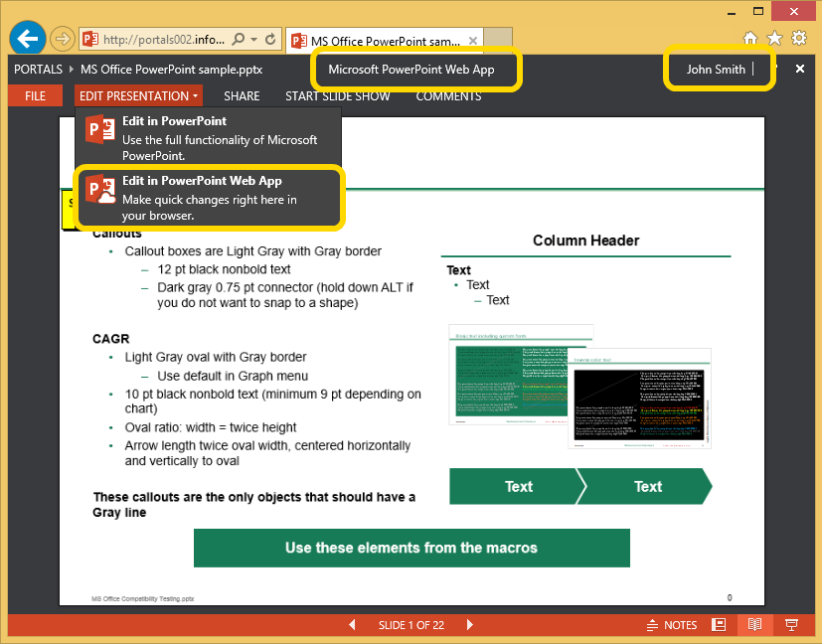Choose Edit in PowerPoint Web App
The height and width of the screenshot is (644, 822).
(x=208, y=198)
